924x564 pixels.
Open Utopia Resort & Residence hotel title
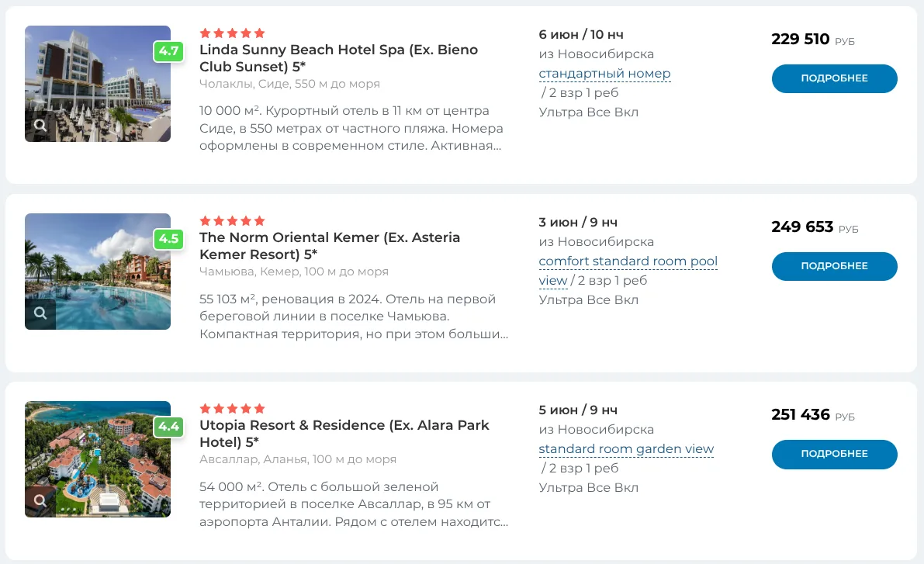point(344,433)
